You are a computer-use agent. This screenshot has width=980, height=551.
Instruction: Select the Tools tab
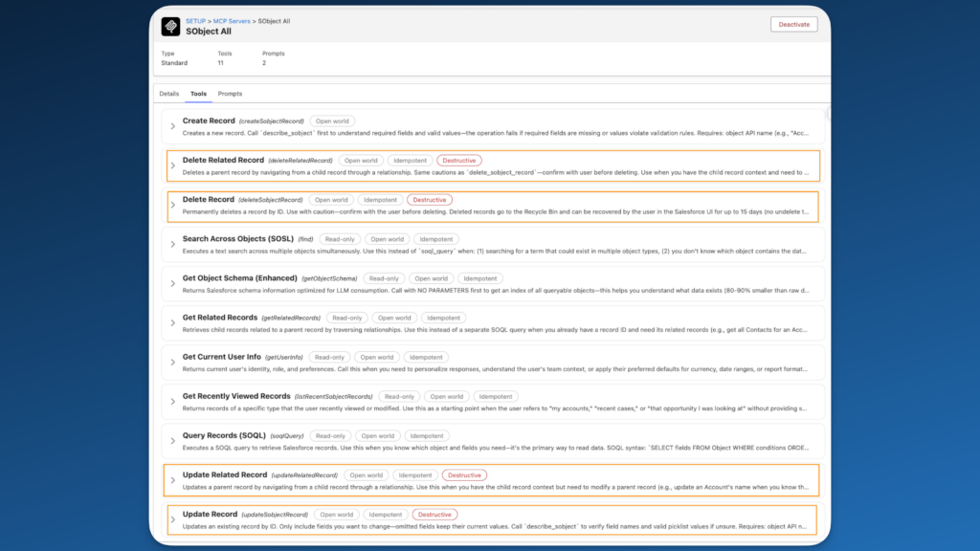[x=198, y=94]
